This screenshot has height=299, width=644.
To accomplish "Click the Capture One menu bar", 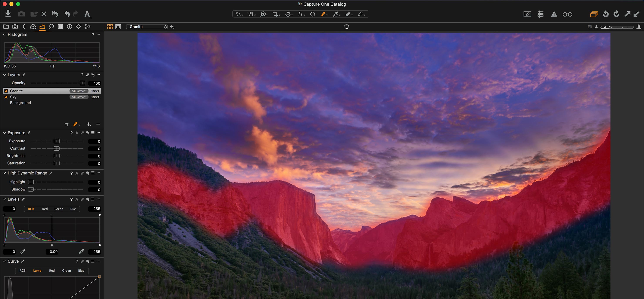I will pyautogui.click(x=322, y=4).
